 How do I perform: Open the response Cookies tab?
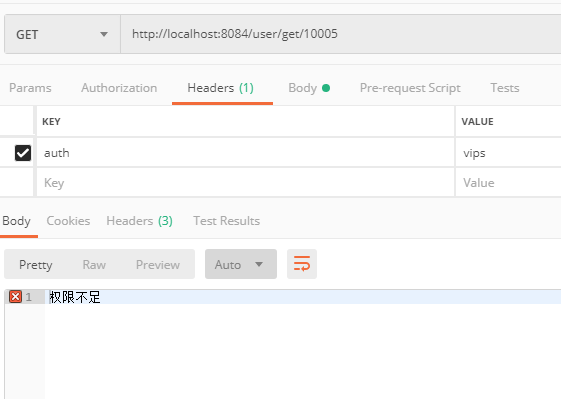[68, 221]
